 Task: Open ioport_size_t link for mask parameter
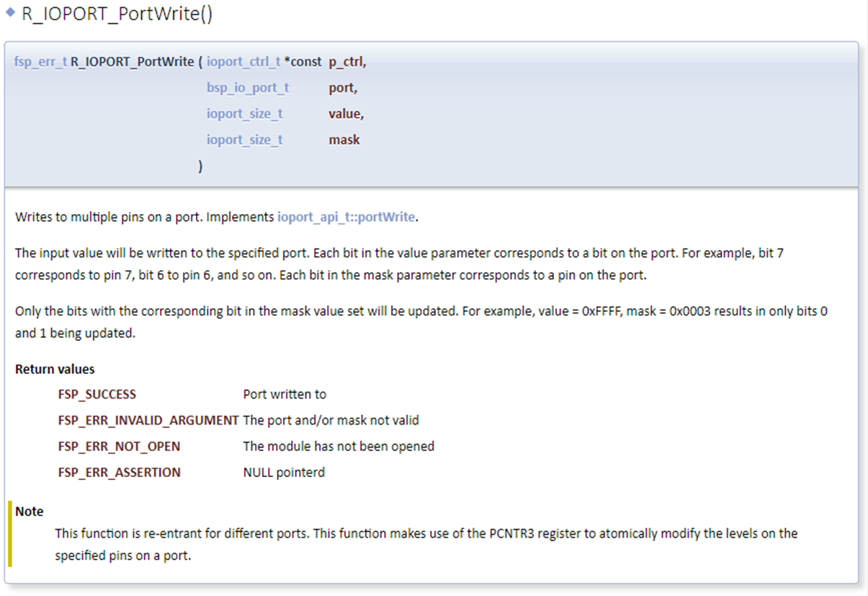[244, 140]
